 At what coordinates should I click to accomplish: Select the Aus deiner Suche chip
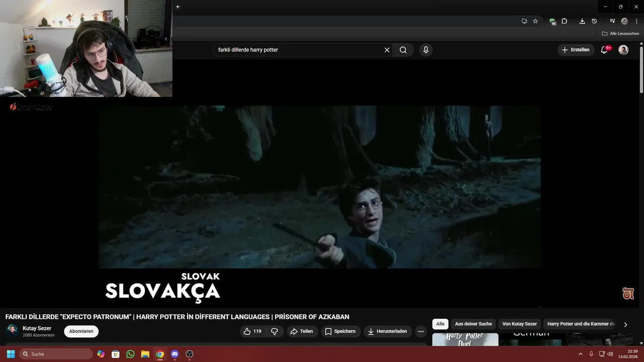tap(473, 324)
